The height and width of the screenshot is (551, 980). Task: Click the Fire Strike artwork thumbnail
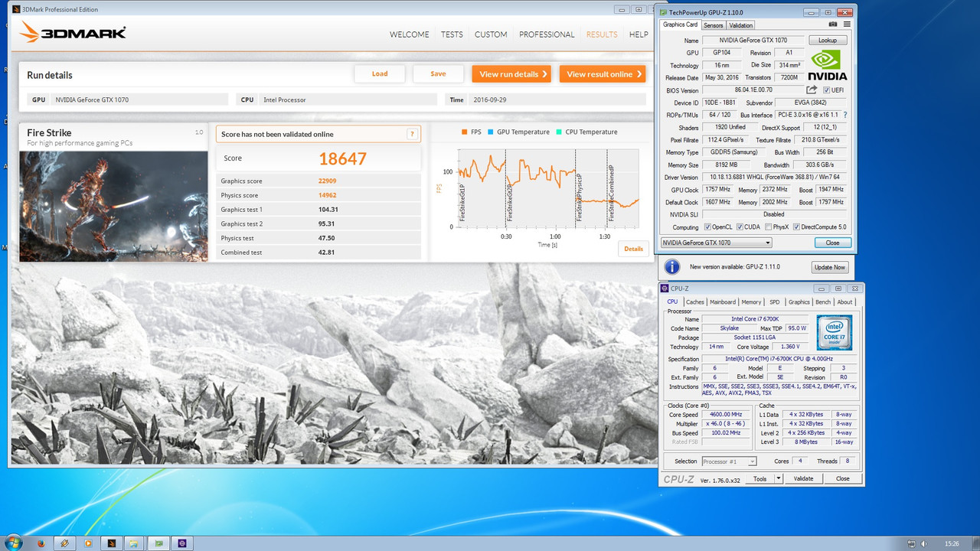(x=113, y=206)
